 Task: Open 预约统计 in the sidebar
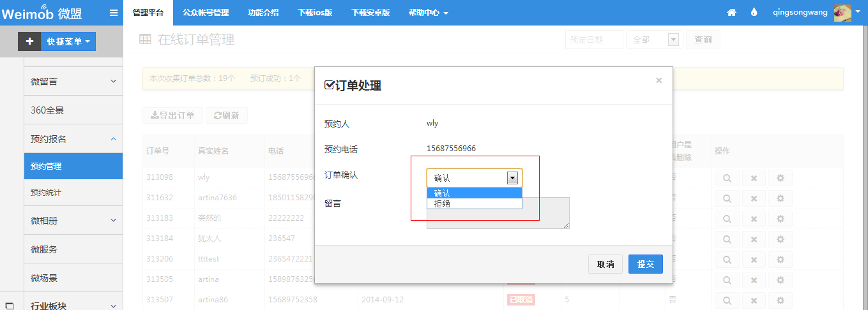click(x=46, y=193)
